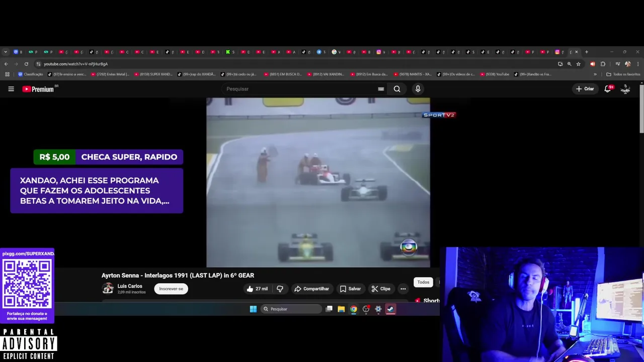Image resolution: width=644 pixels, height=362 pixels.
Task: Reload the page with refresh icon
Action: tap(26, 64)
